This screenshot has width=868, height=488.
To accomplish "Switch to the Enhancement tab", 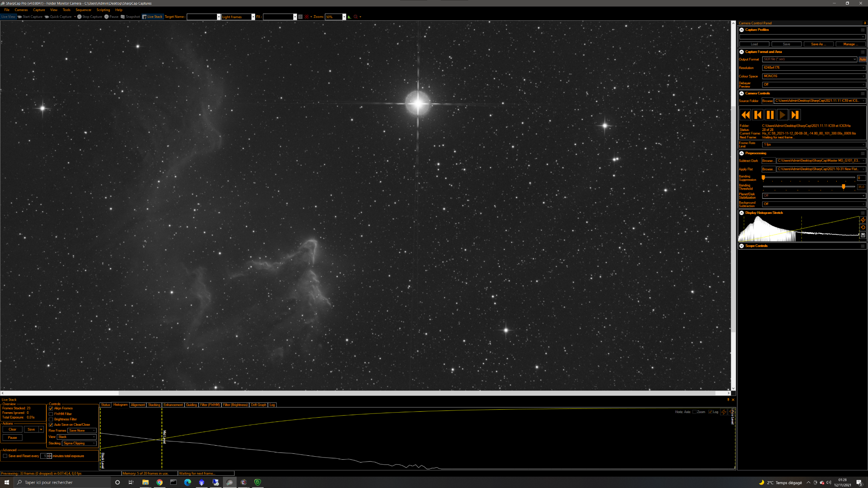I will click(173, 405).
